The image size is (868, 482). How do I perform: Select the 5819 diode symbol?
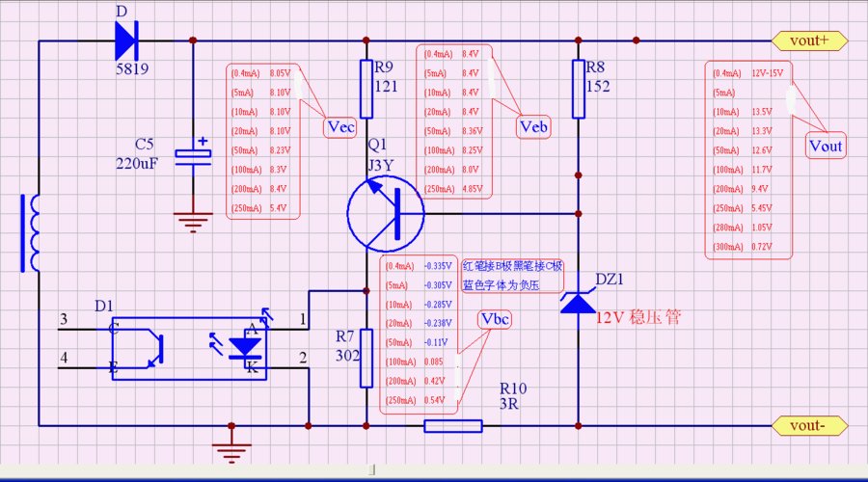coord(126,40)
